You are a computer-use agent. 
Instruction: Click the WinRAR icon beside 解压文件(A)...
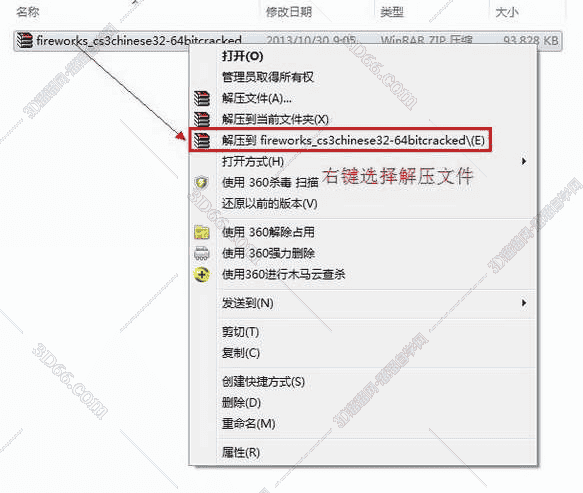(202, 98)
